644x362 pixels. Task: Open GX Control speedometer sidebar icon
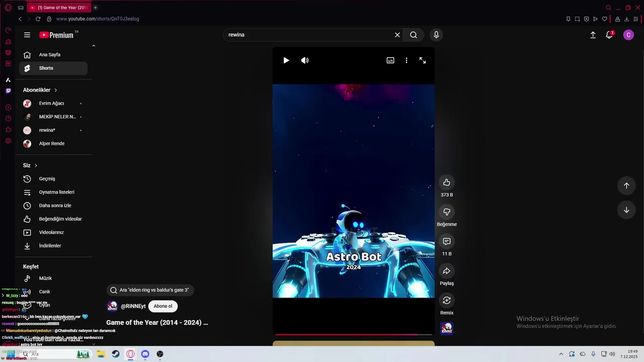[x=8, y=31]
